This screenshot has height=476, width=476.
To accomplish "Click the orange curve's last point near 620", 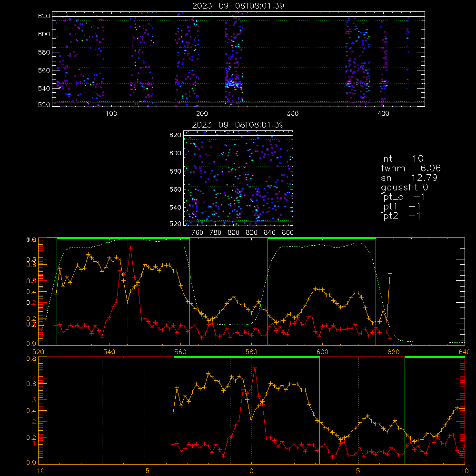I will (x=390, y=274).
